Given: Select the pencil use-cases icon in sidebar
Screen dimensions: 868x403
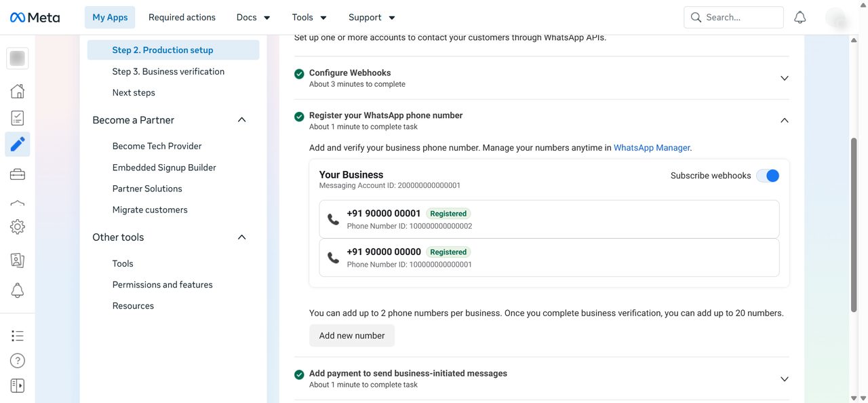Looking at the screenshot, I should point(18,144).
